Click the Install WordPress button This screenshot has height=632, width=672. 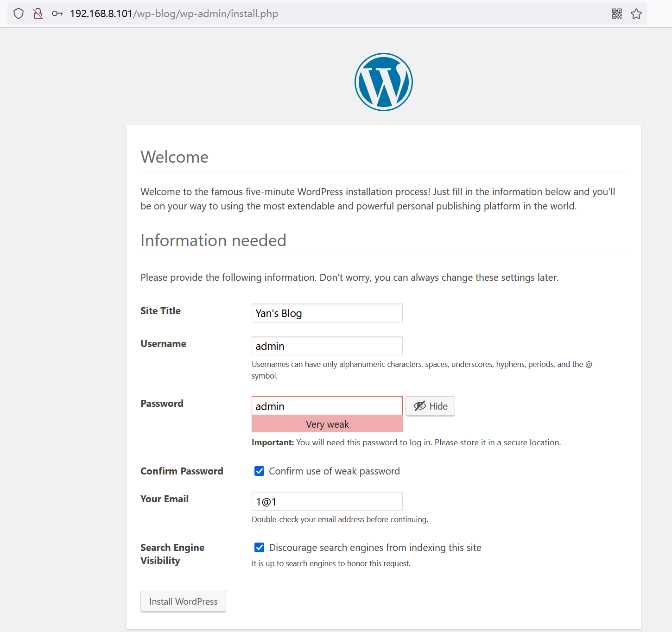tap(183, 601)
